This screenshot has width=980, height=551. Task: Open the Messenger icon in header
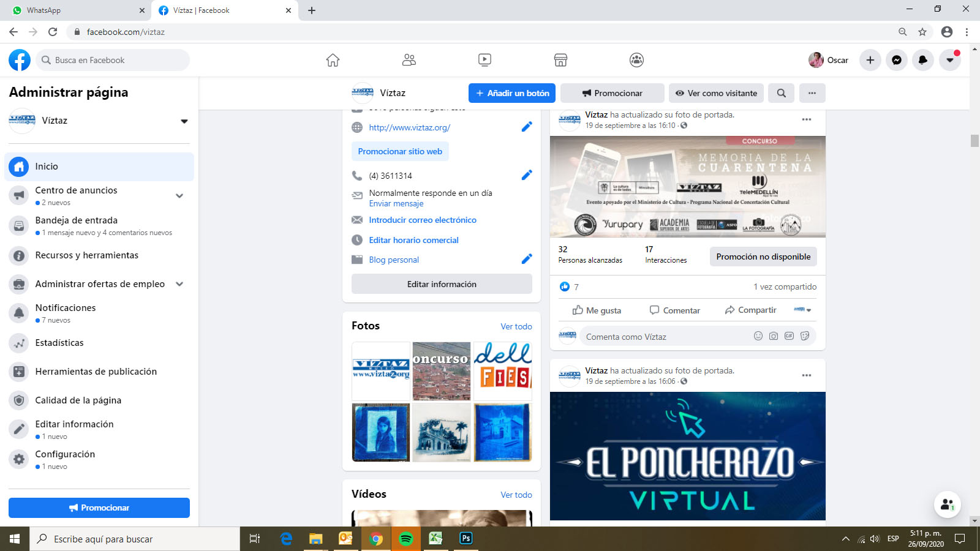click(x=897, y=60)
